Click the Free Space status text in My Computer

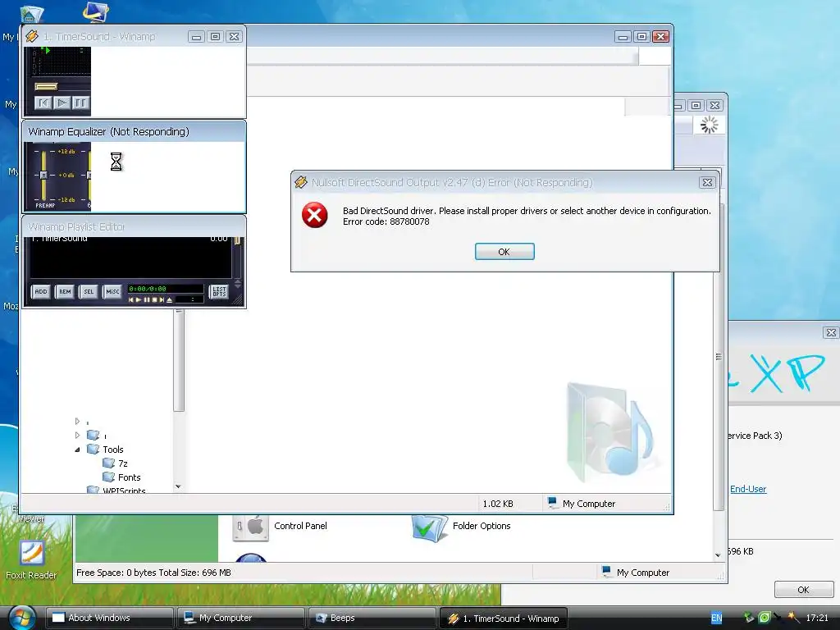[153, 573]
